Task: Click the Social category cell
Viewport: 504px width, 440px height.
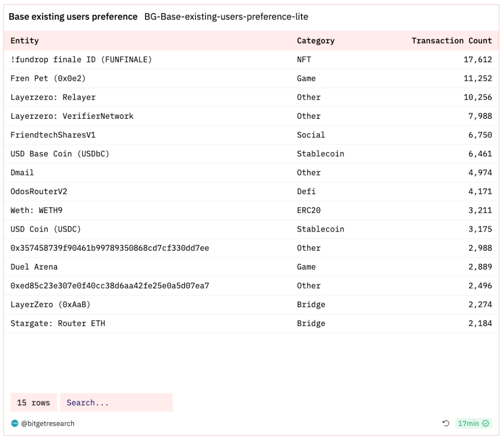Action: 311,135
